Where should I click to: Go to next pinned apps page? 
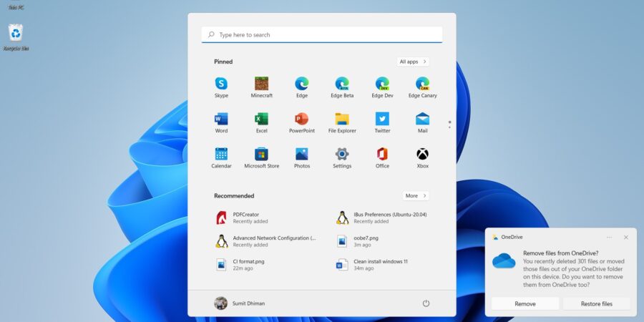point(450,127)
